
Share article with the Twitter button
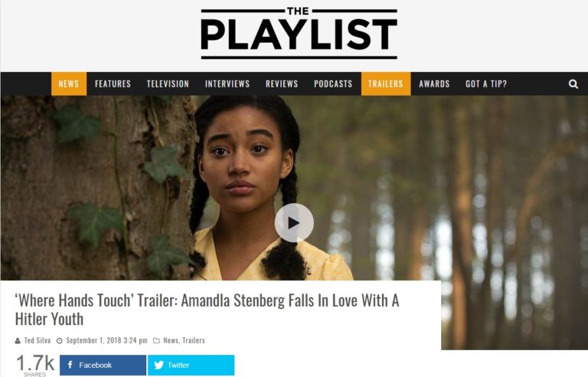(191, 365)
